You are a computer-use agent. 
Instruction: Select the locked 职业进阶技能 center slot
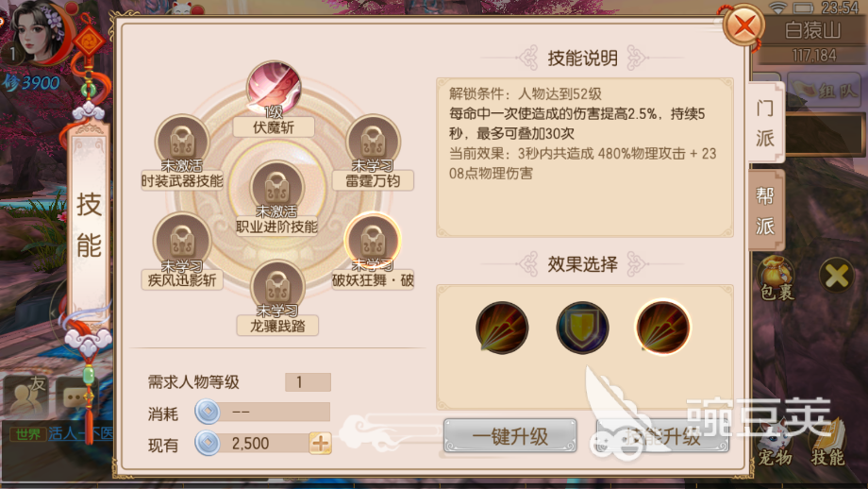276,187
